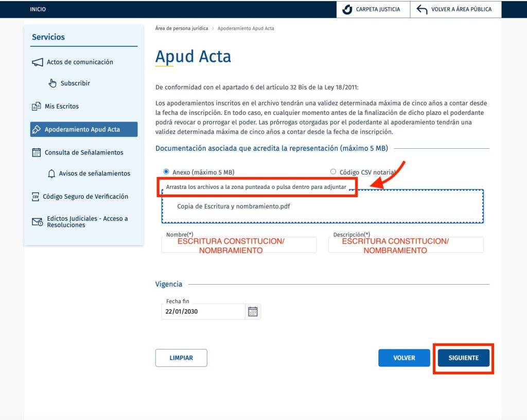Click the hand pointer icon beside Subscribir
The height and width of the screenshot is (420, 527).
click(x=52, y=83)
